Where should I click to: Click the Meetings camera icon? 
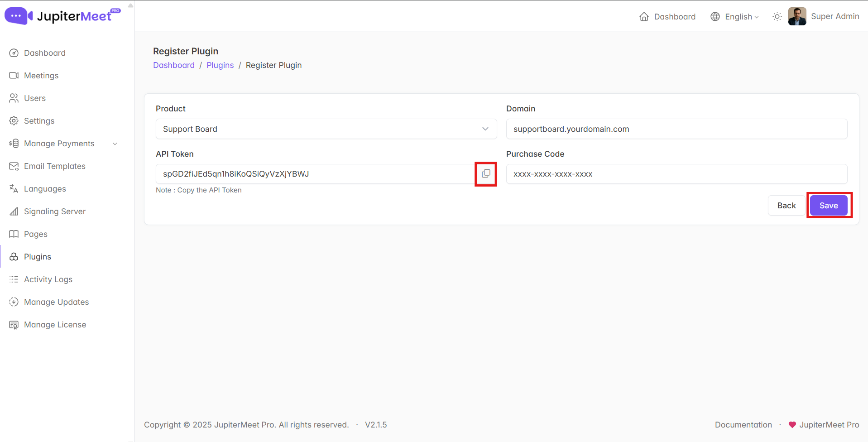(14, 76)
